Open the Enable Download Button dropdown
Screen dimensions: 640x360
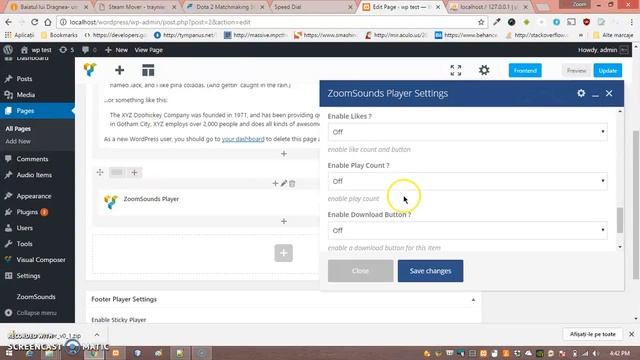click(467, 231)
